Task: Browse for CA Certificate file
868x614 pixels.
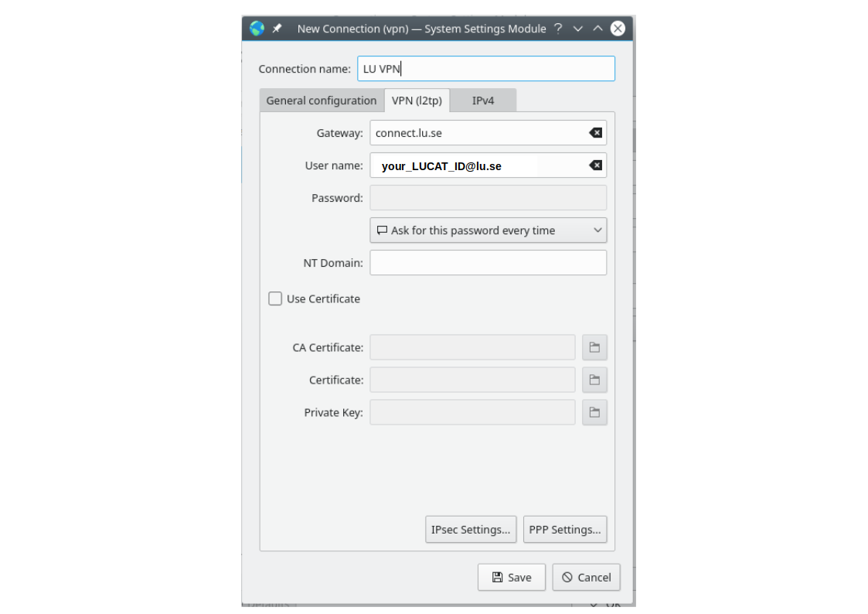Action: tap(594, 348)
